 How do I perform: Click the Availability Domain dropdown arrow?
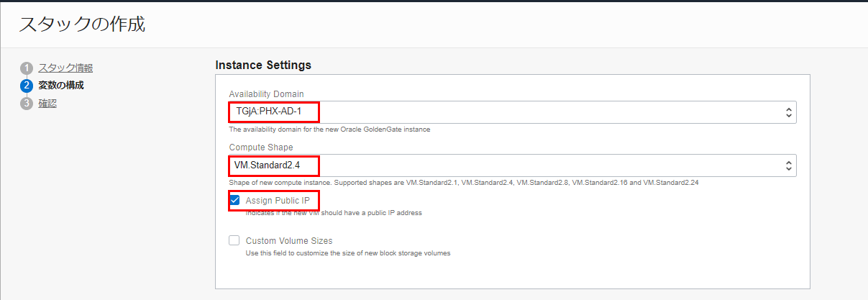[x=788, y=112]
